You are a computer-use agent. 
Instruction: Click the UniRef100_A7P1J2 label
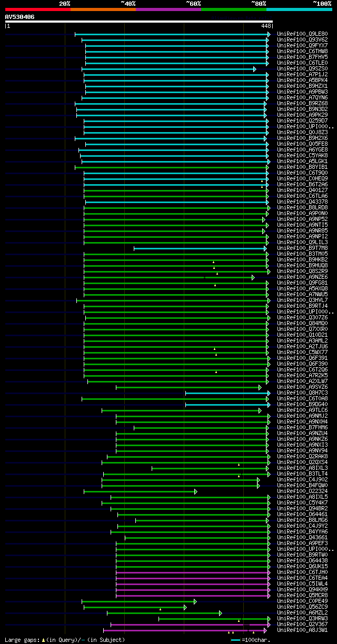(302, 75)
